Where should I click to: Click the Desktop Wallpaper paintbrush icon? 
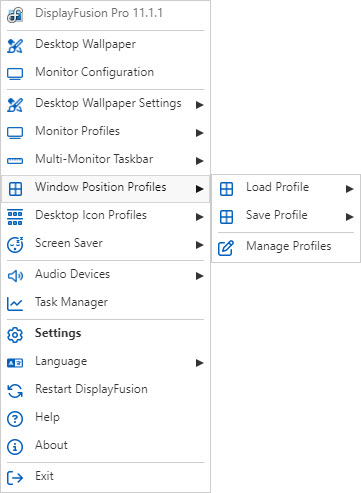click(x=15, y=46)
